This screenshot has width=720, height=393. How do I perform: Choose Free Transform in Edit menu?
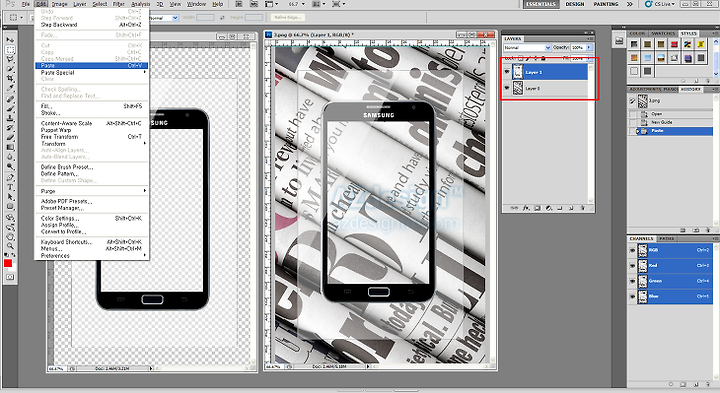(x=91, y=137)
